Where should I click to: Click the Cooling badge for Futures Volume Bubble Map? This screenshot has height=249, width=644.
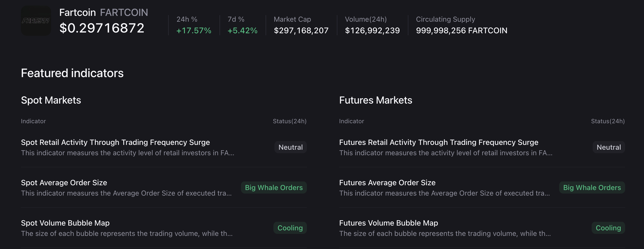(x=608, y=228)
